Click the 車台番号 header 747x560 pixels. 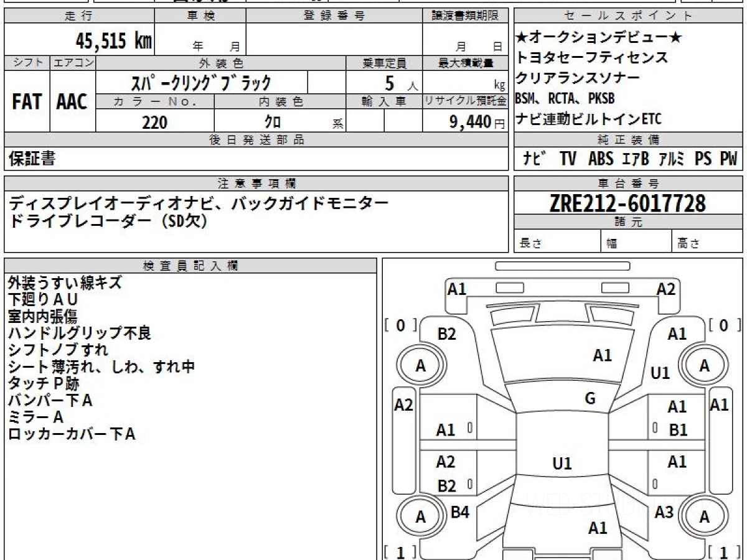pos(627,183)
